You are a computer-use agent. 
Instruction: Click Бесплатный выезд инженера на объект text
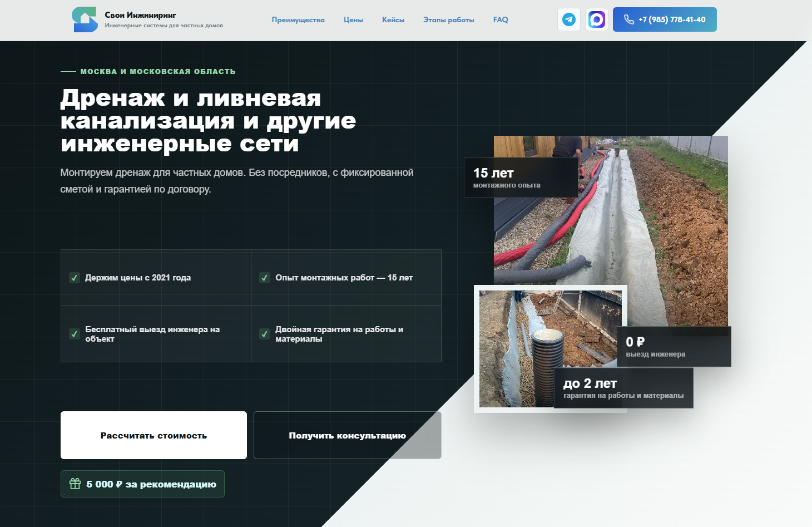(x=152, y=334)
